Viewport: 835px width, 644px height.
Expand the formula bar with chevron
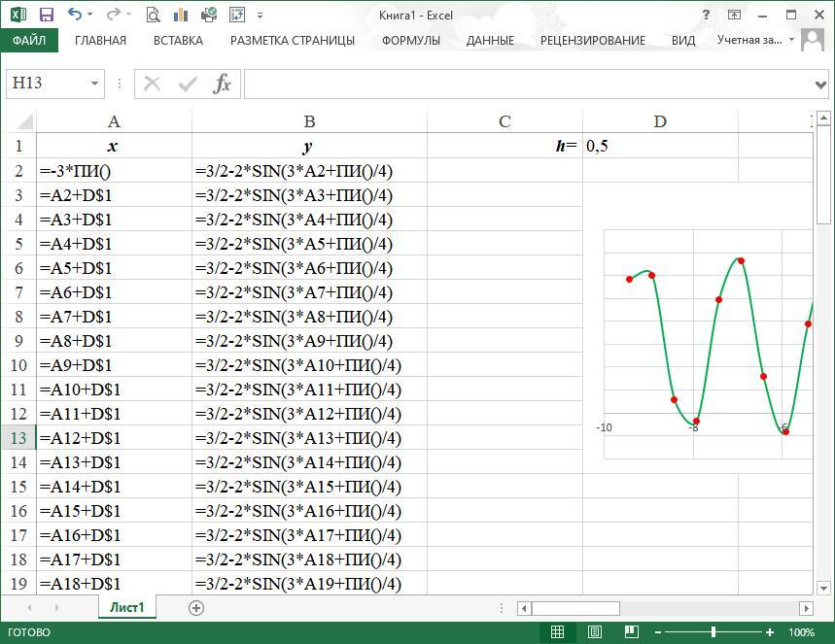(x=821, y=85)
